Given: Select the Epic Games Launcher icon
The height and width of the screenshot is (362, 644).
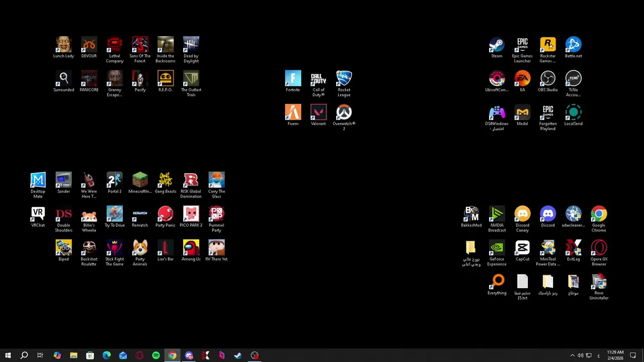Looking at the screenshot, I should [522, 50].
